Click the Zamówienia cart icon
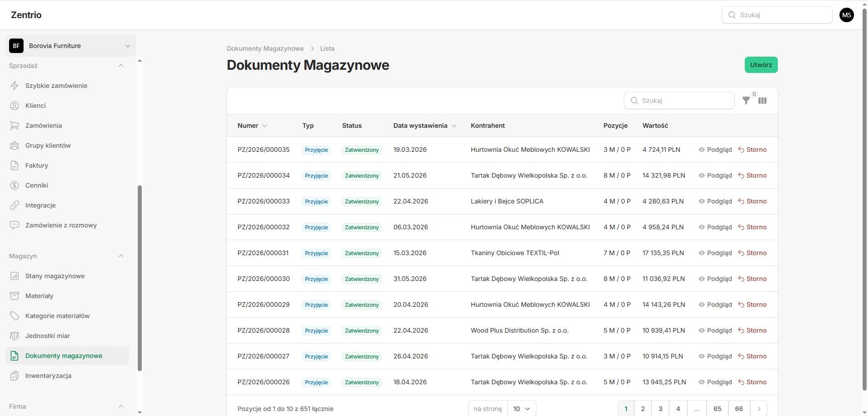This screenshot has width=868, height=416. (14, 126)
